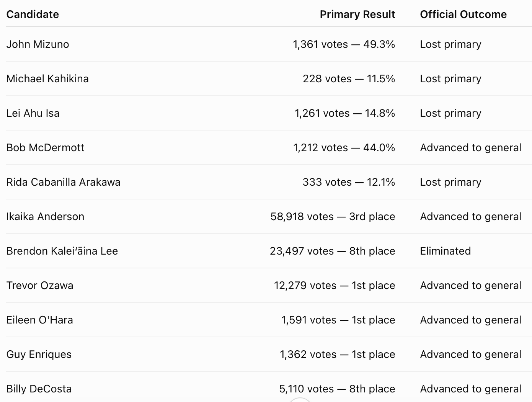Image resolution: width=532 pixels, height=402 pixels.
Task: Select the 58,918 votes — 3rd place cell
Action: click(333, 217)
